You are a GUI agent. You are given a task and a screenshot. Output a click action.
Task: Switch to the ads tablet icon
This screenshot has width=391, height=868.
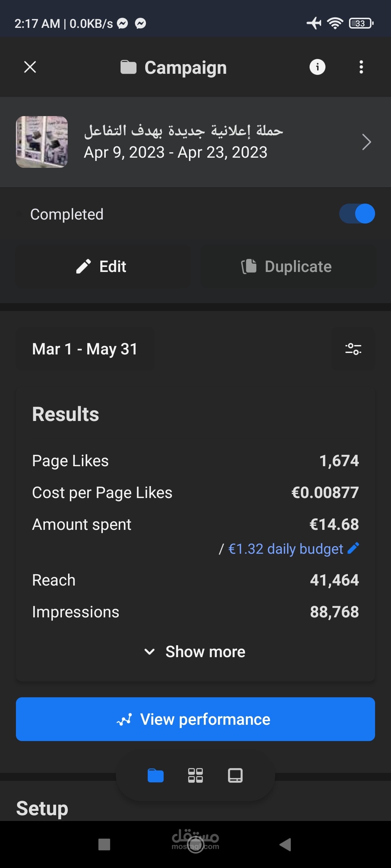[235, 775]
